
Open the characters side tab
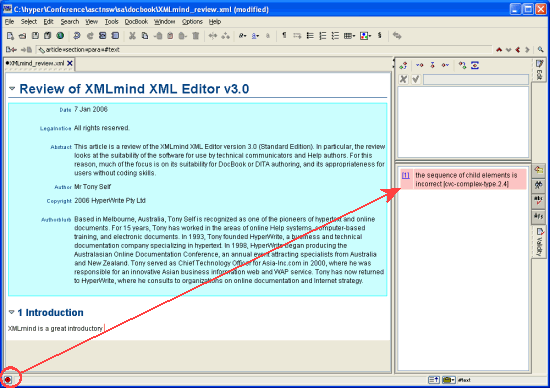538,216
